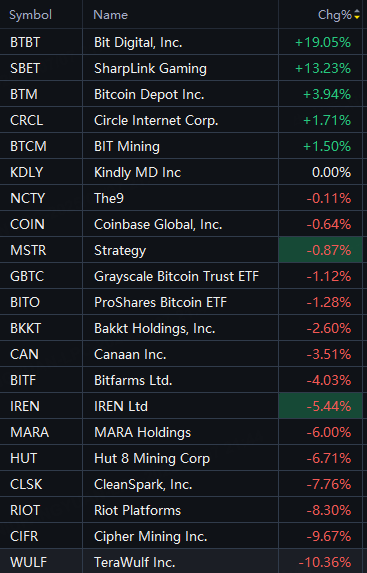The width and height of the screenshot is (367, 573).
Task: Select Cipher Mining Inc. name
Action: coord(151,536)
